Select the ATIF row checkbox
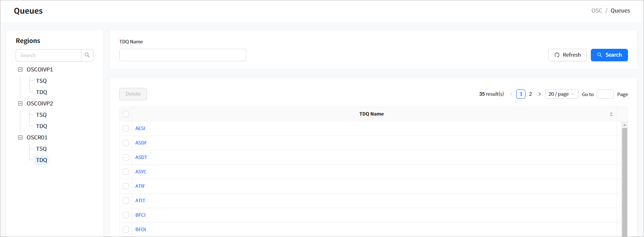Image resolution: width=644 pixels, height=237 pixels. tap(126, 186)
